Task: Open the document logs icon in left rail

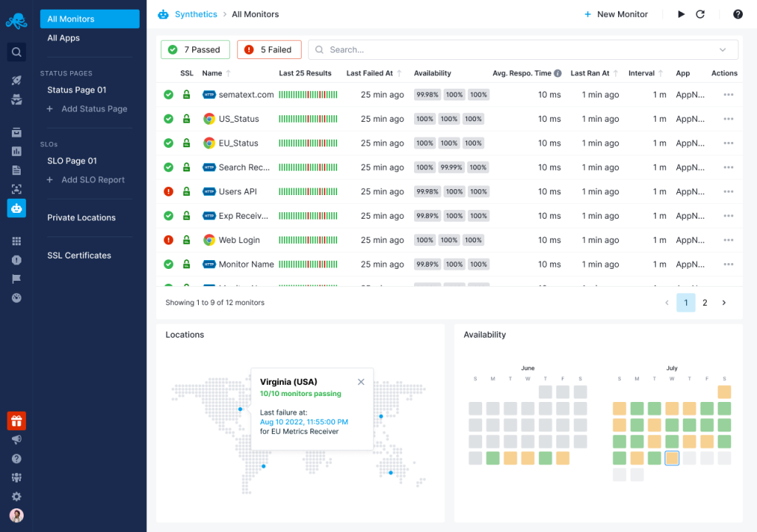Action: tap(16, 170)
